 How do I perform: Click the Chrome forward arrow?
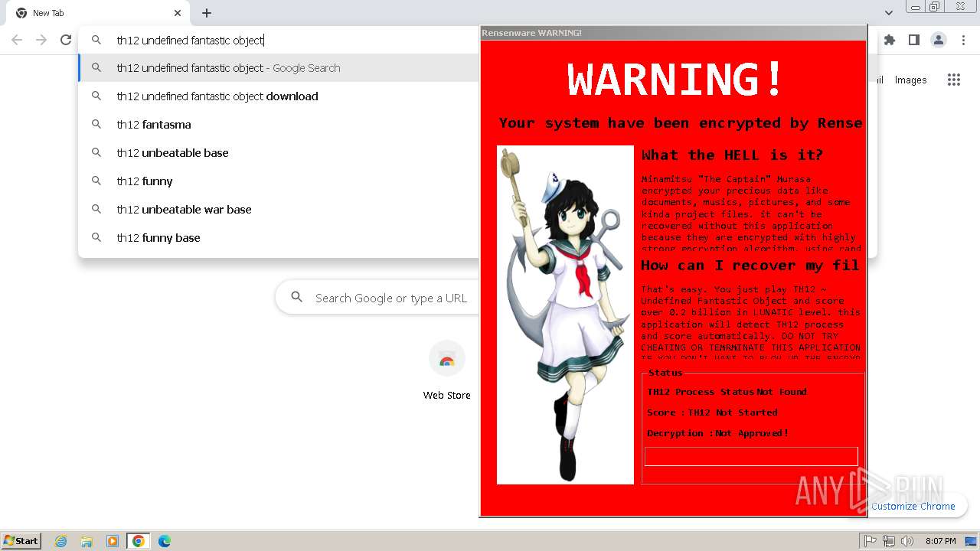coord(41,40)
